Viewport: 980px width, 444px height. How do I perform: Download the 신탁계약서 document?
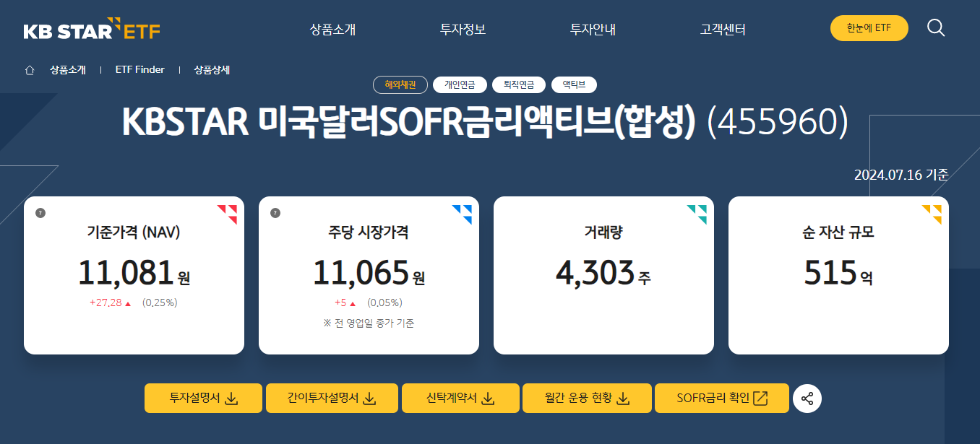coord(460,399)
